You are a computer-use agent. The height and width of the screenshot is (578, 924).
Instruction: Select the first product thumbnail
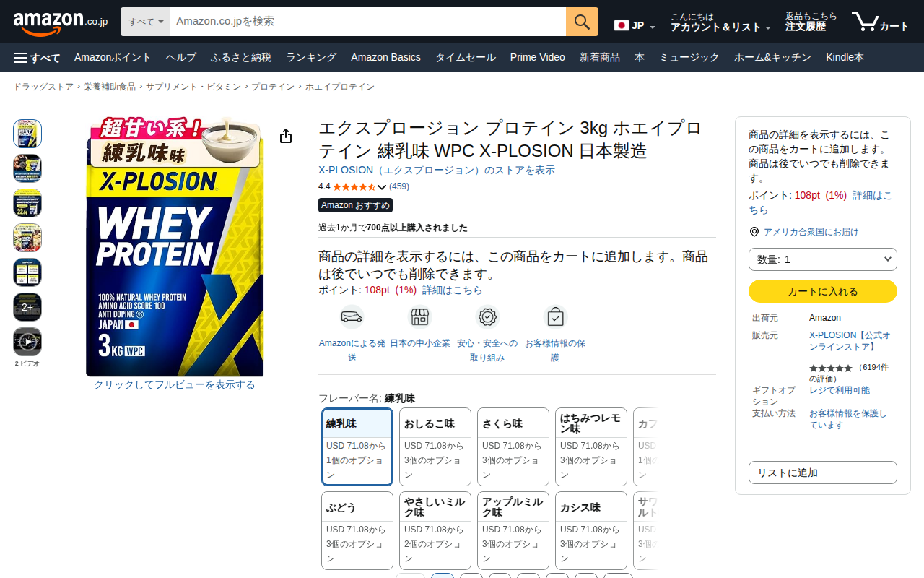point(27,134)
